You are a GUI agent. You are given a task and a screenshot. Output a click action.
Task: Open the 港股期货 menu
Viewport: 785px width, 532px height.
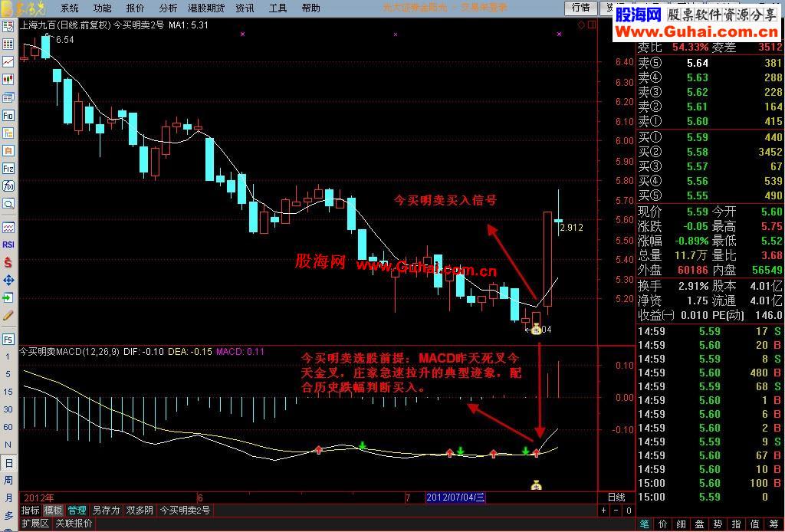click(x=206, y=8)
